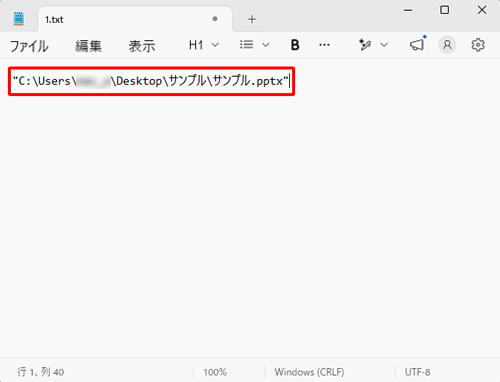Apply H1 heading formatting
Screen dimensions: 500x382
tap(196, 45)
